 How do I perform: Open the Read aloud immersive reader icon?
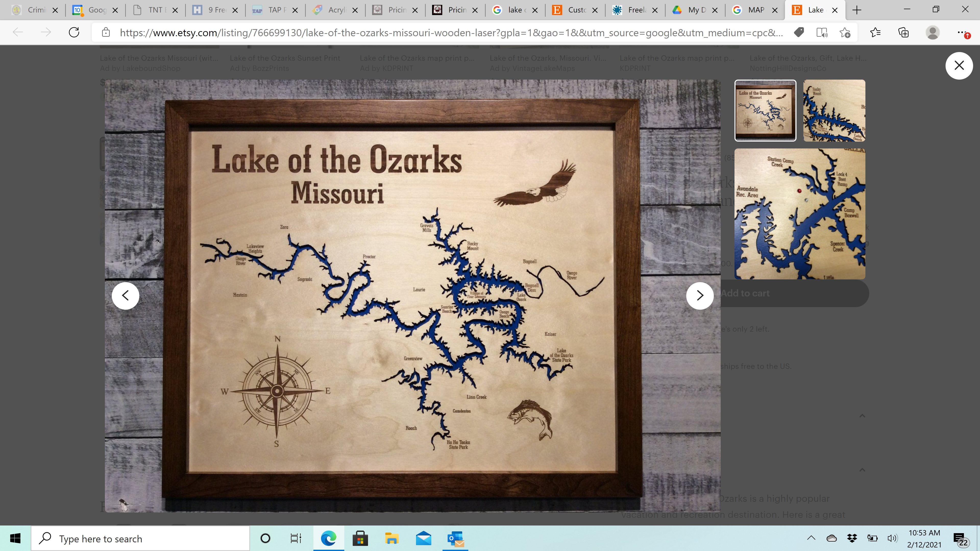(822, 32)
